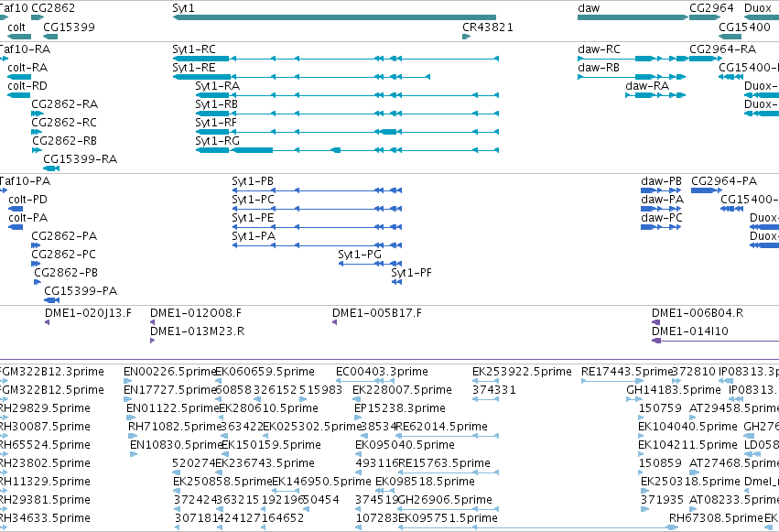
Task: Open transcript Syt1-RC label
Action: point(194,49)
